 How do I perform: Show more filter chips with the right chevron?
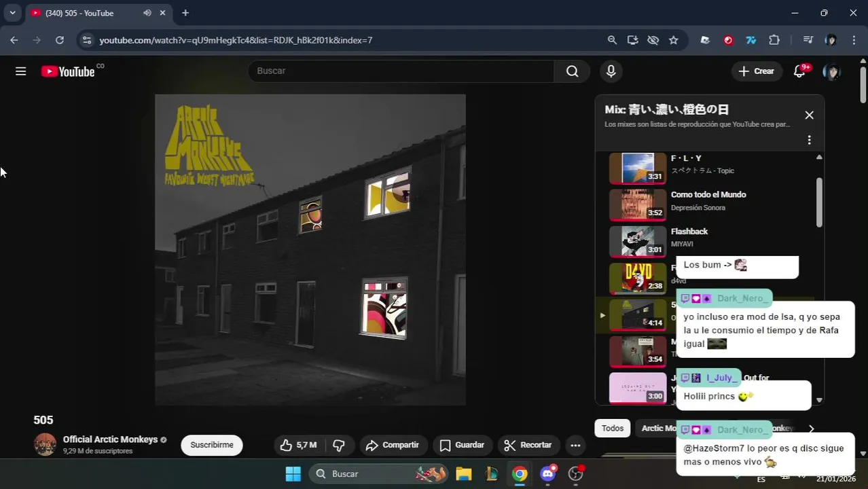(x=811, y=429)
